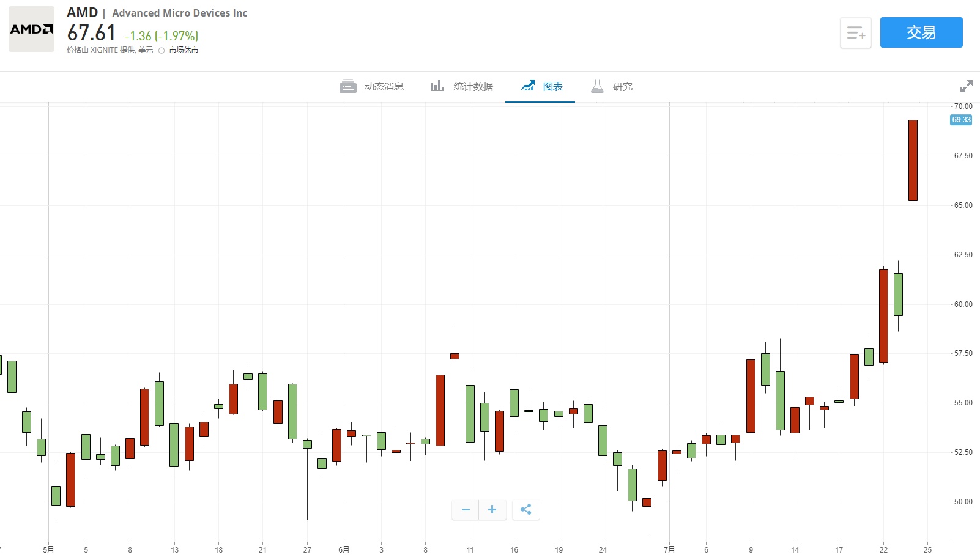Open the 研究 tab
The width and height of the screenshot is (980, 555).
(622, 87)
